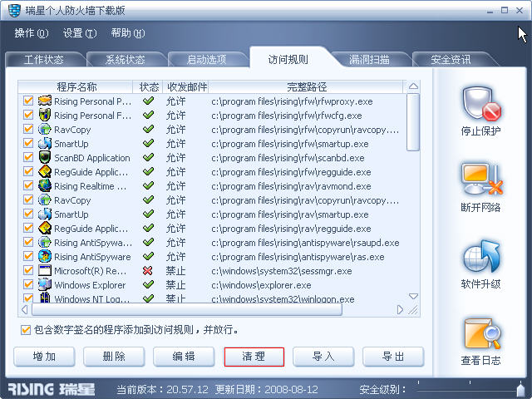Select the ScanBD Application name text

tap(92, 158)
